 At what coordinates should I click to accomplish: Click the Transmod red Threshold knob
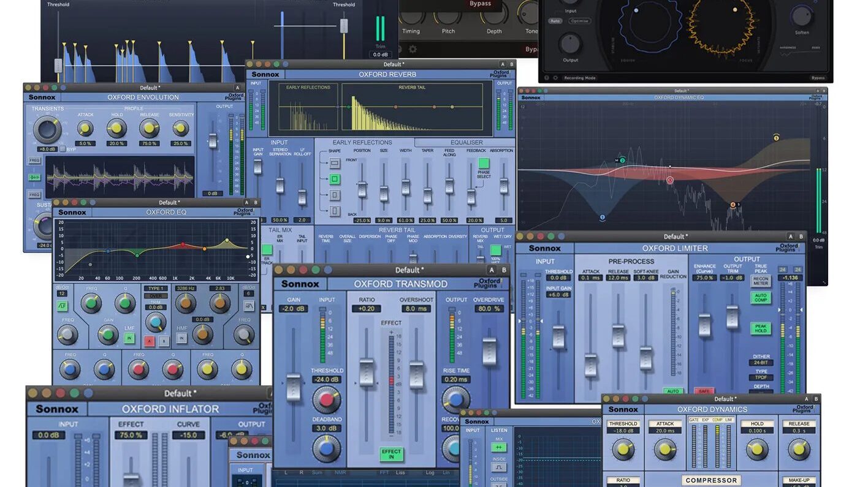[326, 399]
